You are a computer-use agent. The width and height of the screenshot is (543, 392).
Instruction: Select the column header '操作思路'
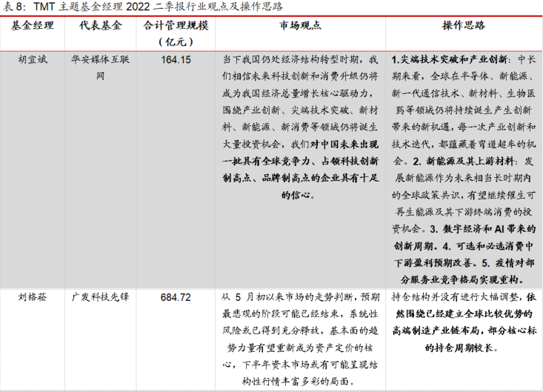point(464,25)
